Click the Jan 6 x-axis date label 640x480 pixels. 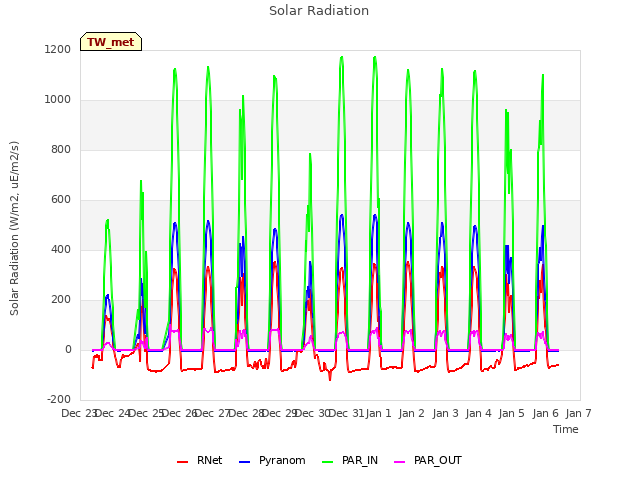[x=545, y=413]
